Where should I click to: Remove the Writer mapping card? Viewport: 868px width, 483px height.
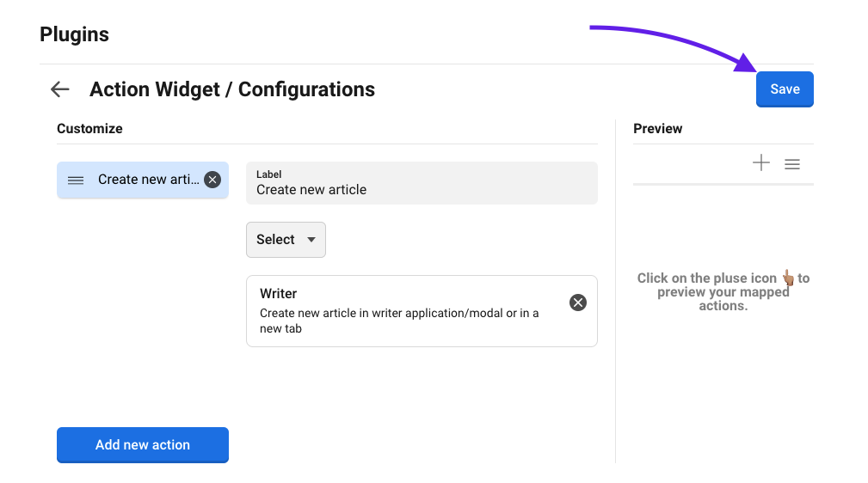tap(578, 303)
